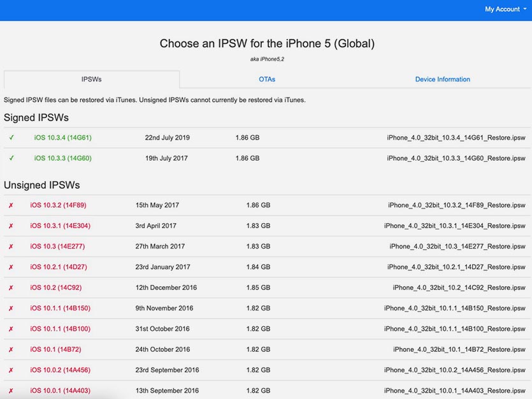Viewport: 532px width, 399px height.
Task: Click the iPhone_4.0_32bit_10.0.1_14A403_Restore.ipsw filename
Action: tap(454, 391)
